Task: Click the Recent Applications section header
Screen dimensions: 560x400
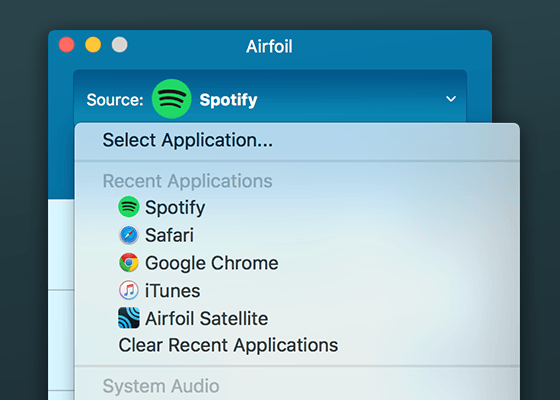Action: coord(188,181)
